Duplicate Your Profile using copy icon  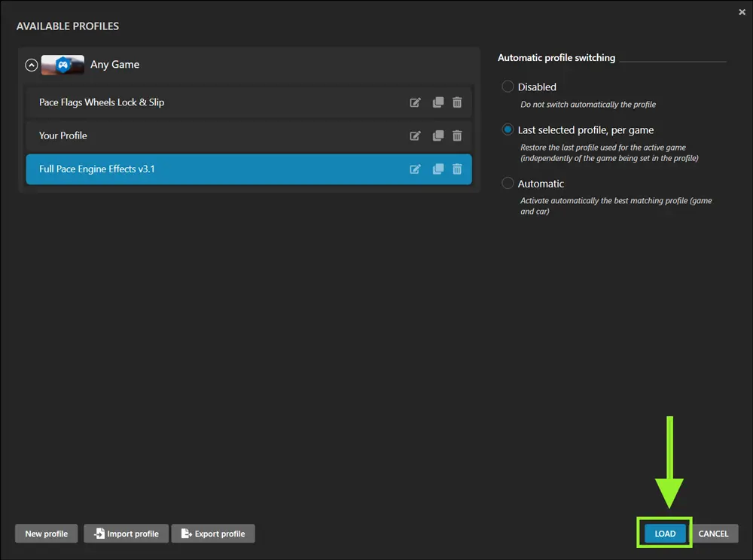[438, 135]
